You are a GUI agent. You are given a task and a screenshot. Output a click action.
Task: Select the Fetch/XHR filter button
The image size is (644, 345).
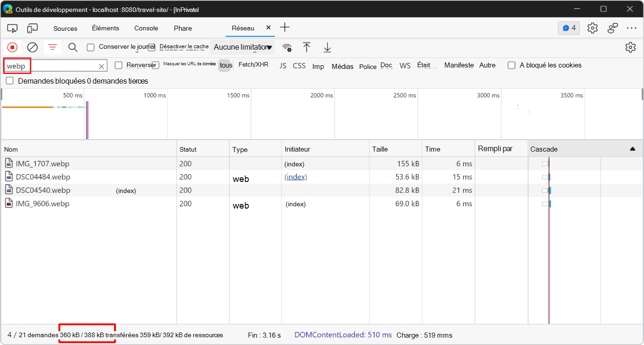[253, 65]
